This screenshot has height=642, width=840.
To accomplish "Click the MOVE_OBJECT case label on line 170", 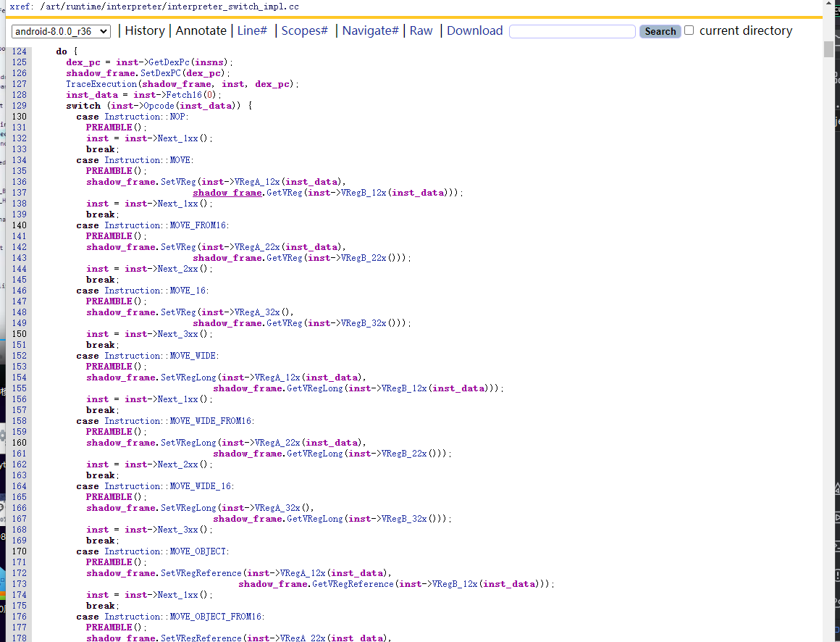I will pos(198,551).
